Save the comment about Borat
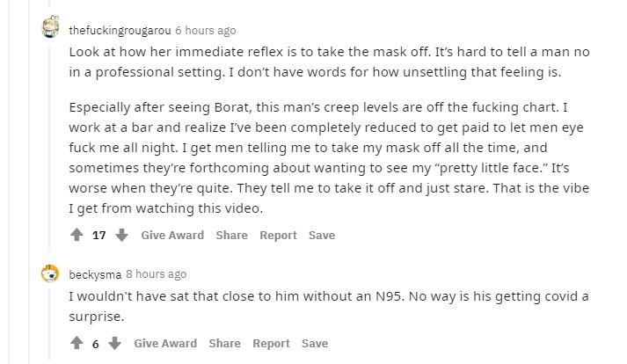This screenshot has height=364, width=627. pyautogui.click(x=322, y=236)
